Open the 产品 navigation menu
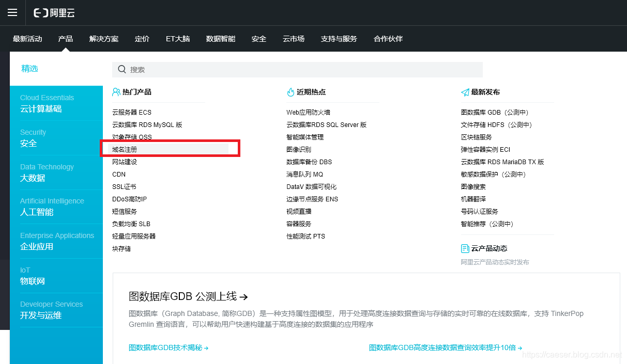Viewport: 627px width, 364px height. click(66, 39)
